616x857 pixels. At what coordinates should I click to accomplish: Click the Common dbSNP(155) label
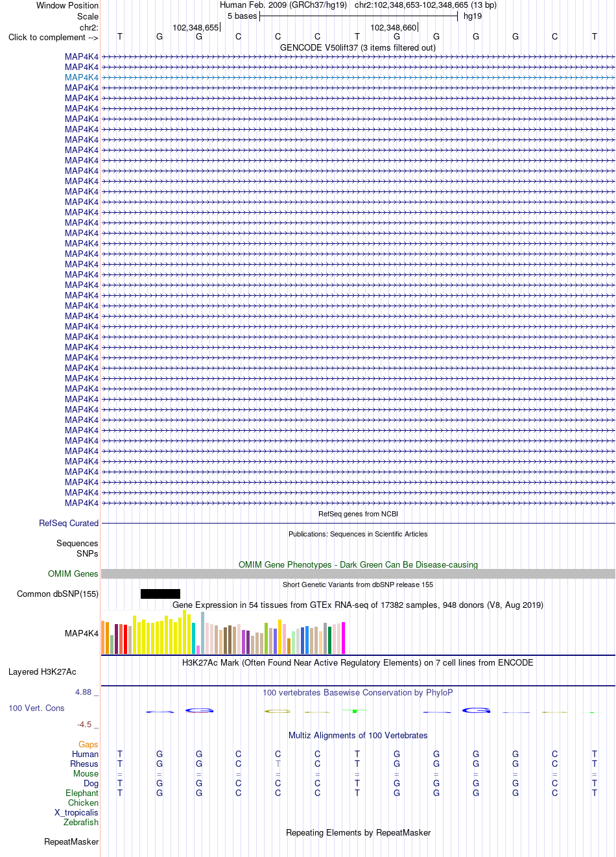point(58,594)
